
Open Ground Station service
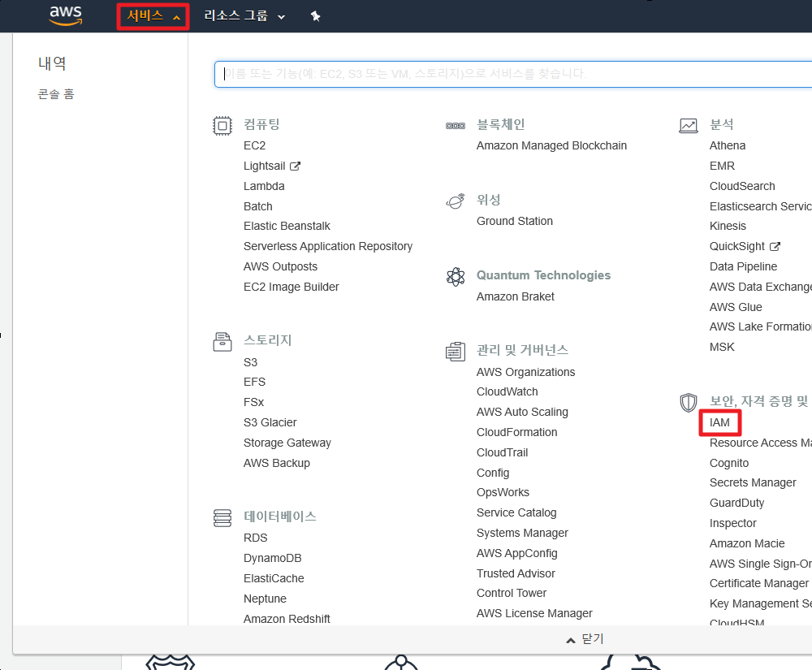click(514, 221)
